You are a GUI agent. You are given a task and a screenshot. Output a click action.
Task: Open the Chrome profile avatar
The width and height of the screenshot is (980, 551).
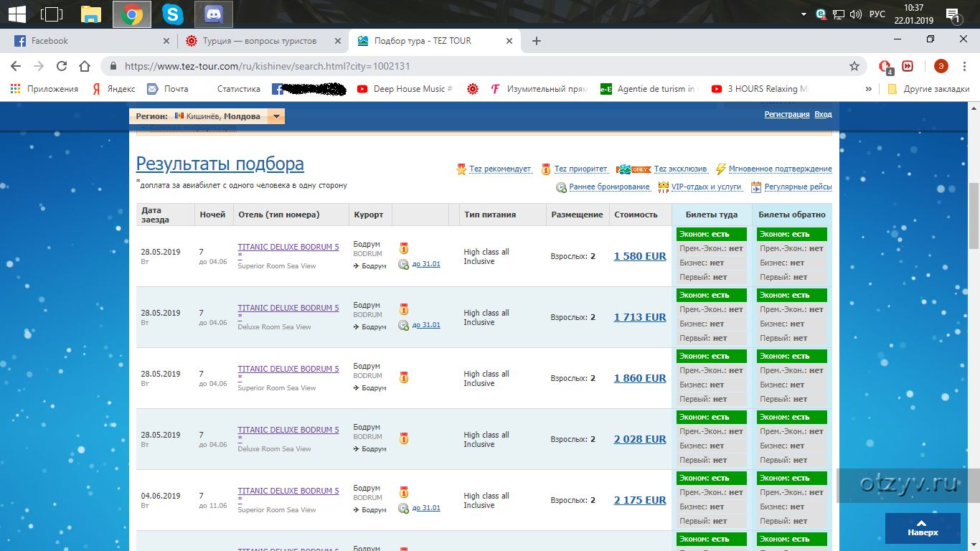tap(941, 66)
